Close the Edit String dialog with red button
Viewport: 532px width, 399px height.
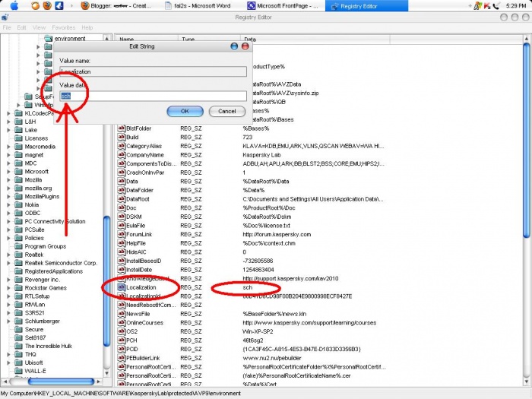coord(245,46)
